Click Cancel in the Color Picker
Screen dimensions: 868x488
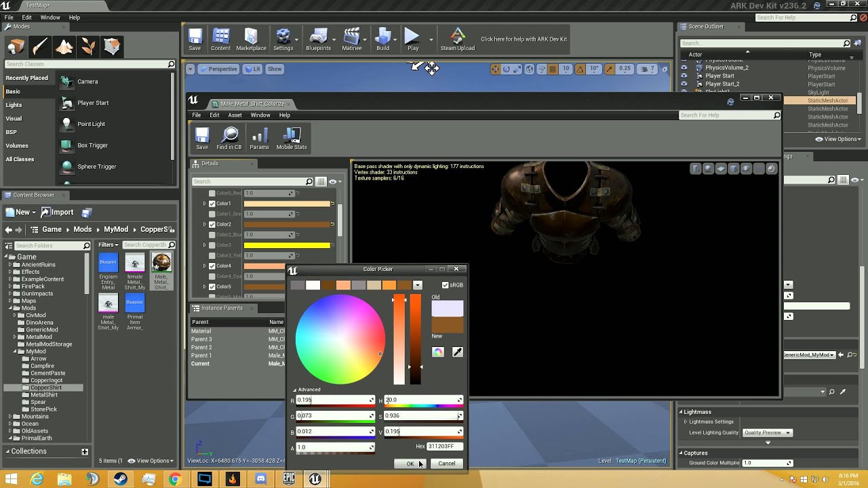pyautogui.click(x=446, y=464)
